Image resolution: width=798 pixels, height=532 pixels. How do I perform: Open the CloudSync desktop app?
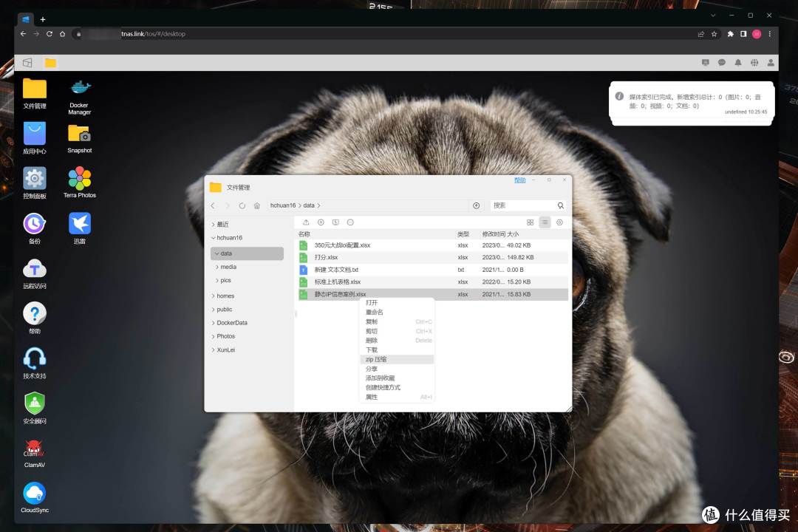coord(35,497)
